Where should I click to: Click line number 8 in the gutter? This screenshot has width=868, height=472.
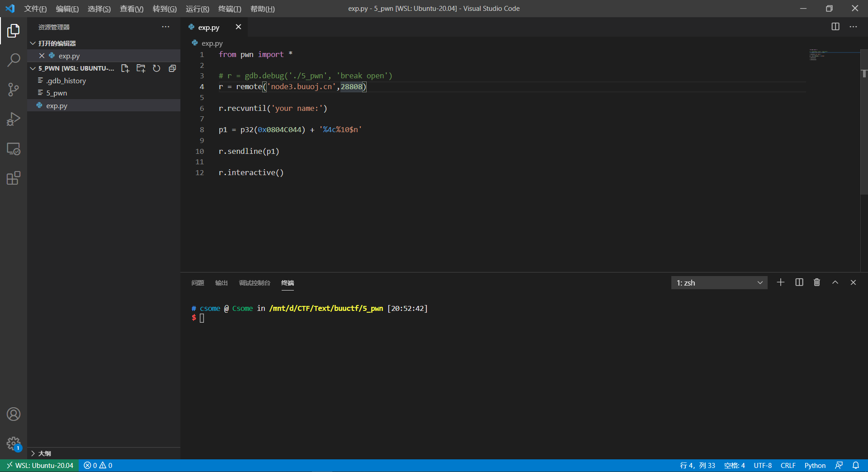[202, 129]
